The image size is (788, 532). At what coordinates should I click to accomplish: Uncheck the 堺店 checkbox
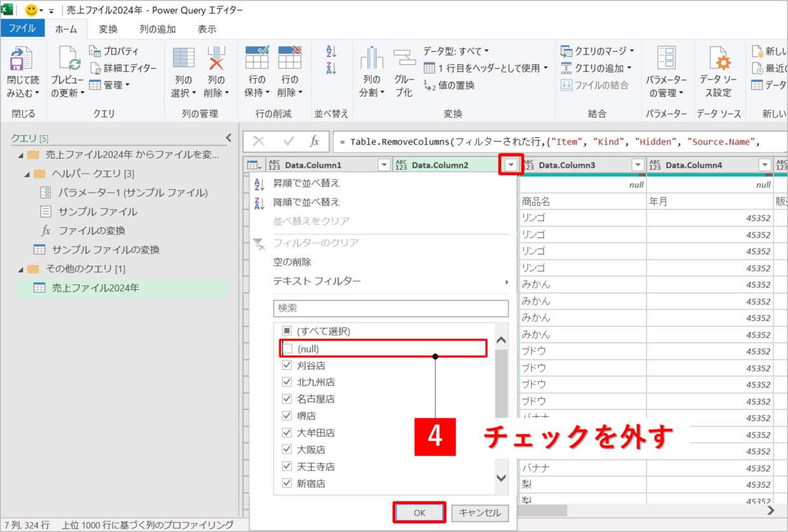[288, 416]
